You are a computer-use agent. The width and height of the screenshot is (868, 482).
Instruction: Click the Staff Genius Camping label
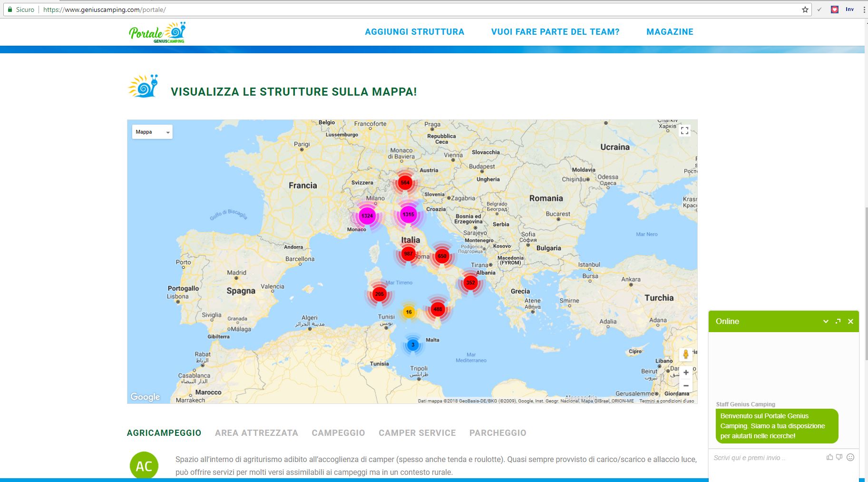(x=745, y=404)
